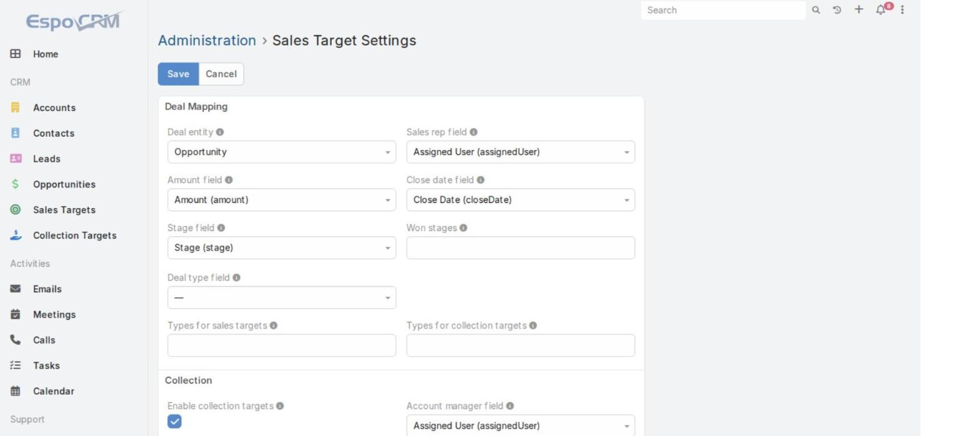Click the Accounts building icon
This screenshot has height=436, width=980.
tap(16, 107)
